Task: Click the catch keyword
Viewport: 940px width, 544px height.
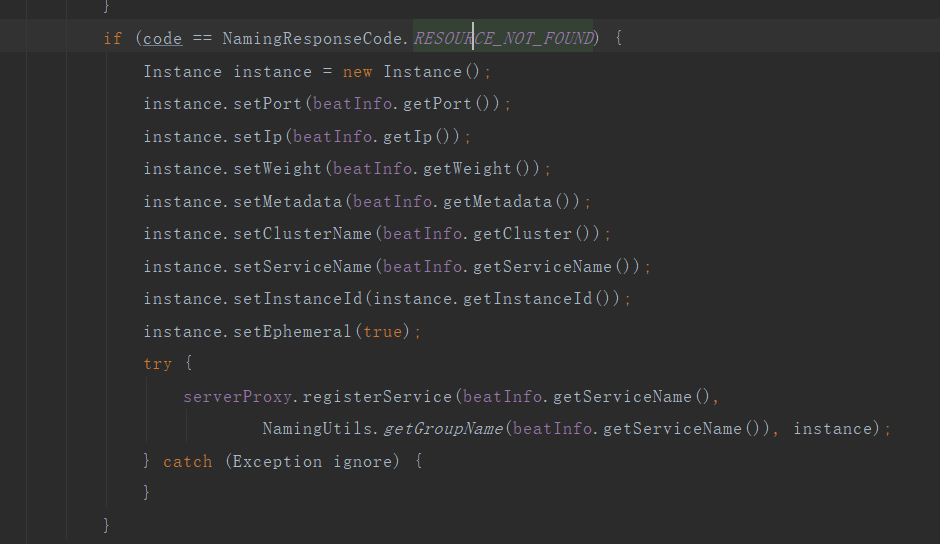Action: tap(188, 461)
